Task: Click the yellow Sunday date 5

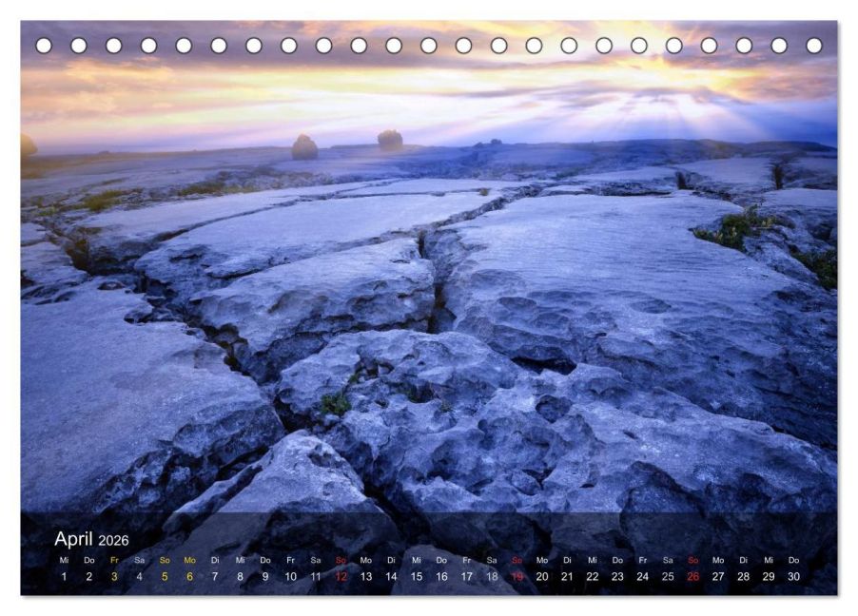Action: [165, 576]
